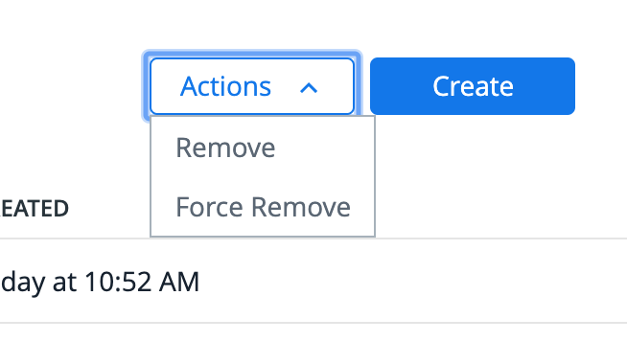Collapse the Actions dropdown via its chevron arrow
Screen dimensions: 627x364
(x=309, y=88)
